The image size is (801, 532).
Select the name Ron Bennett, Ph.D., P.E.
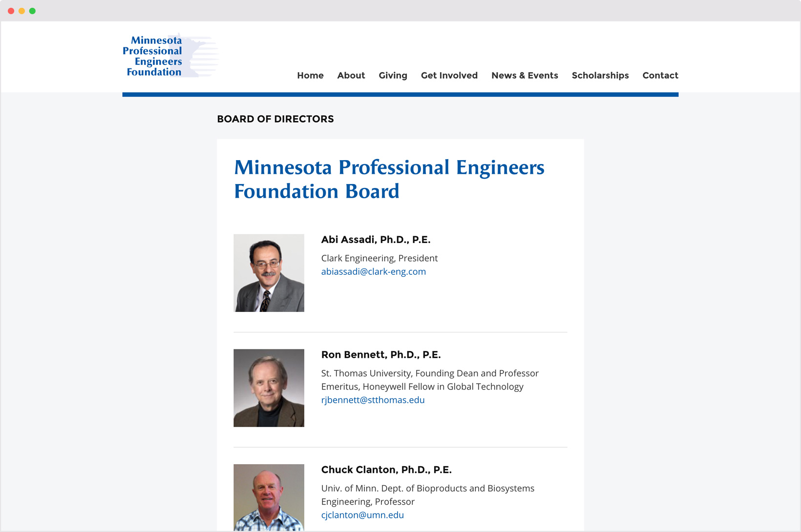tap(380, 355)
